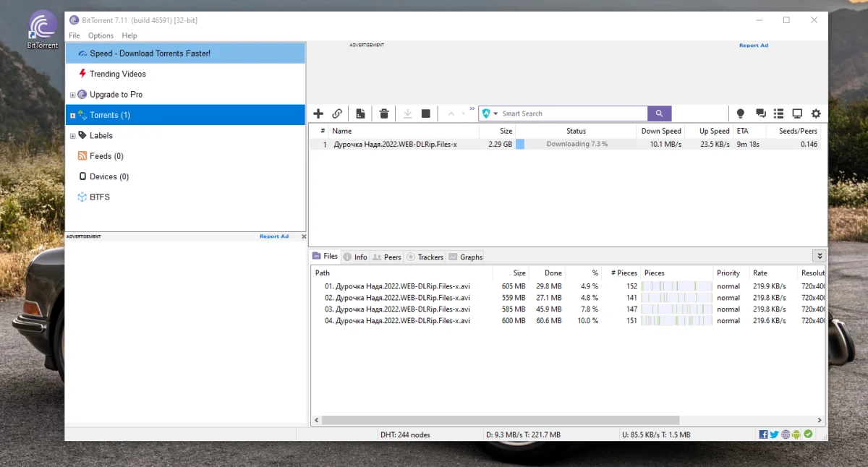The width and height of the screenshot is (868, 467).
Task: Collapse the details pane with the double chevron
Action: 819,256
